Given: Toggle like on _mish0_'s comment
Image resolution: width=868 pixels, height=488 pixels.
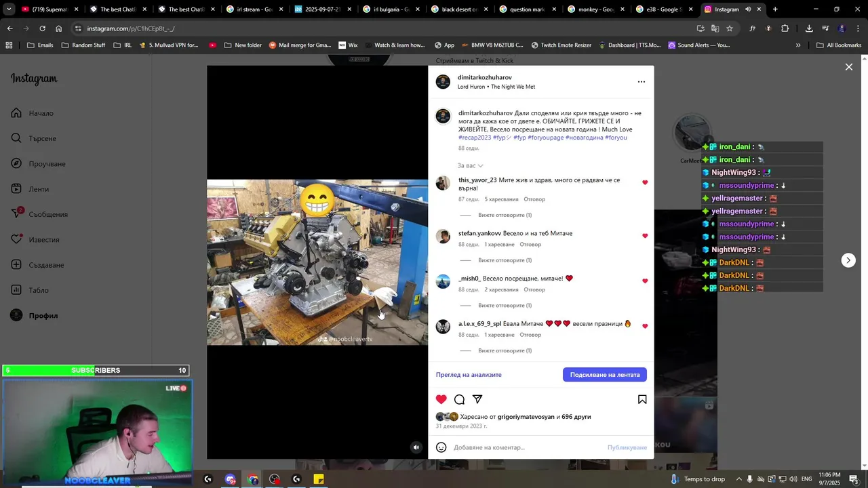Looking at the screenshot, I should (645, 281).
